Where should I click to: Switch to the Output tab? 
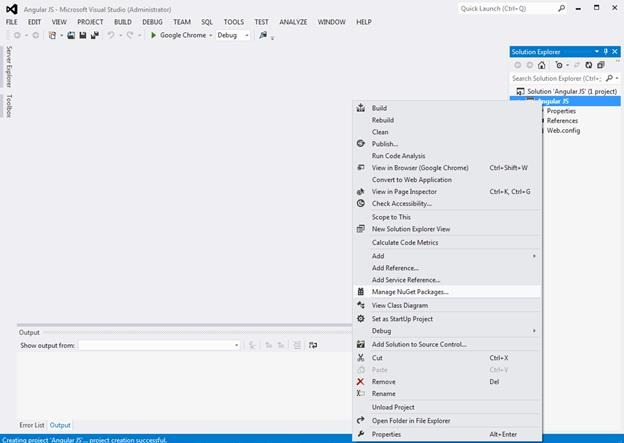60,425
